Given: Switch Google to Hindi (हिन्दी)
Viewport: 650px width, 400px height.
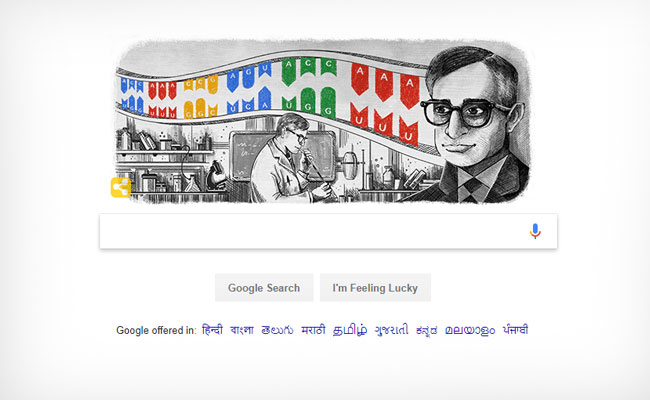Looking at the screenshot, I should click(212, 330).
